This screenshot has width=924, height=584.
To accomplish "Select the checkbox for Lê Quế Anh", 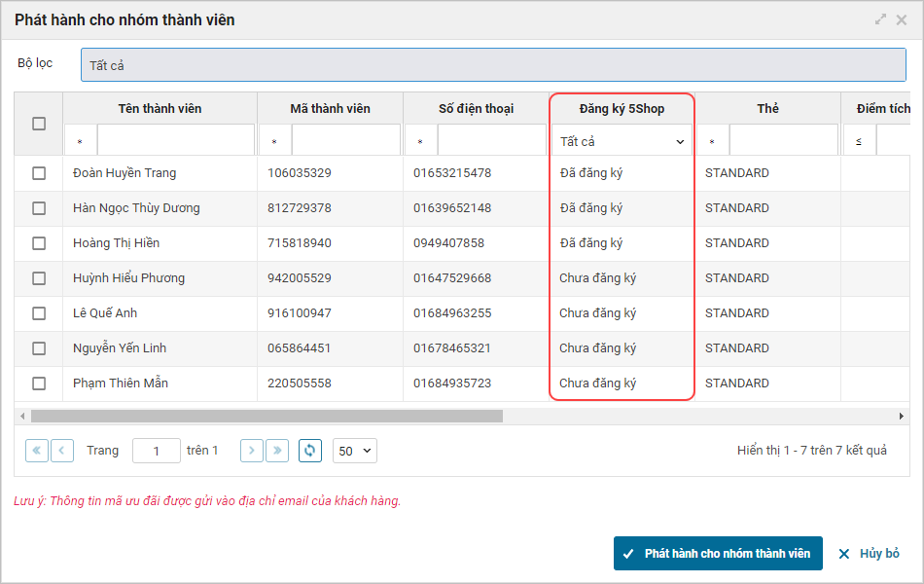I will tap(39, 313).
